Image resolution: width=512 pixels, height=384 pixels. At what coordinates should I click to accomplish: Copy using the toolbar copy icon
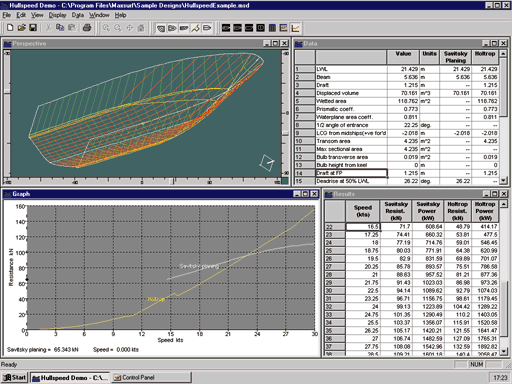click(60, 28)
